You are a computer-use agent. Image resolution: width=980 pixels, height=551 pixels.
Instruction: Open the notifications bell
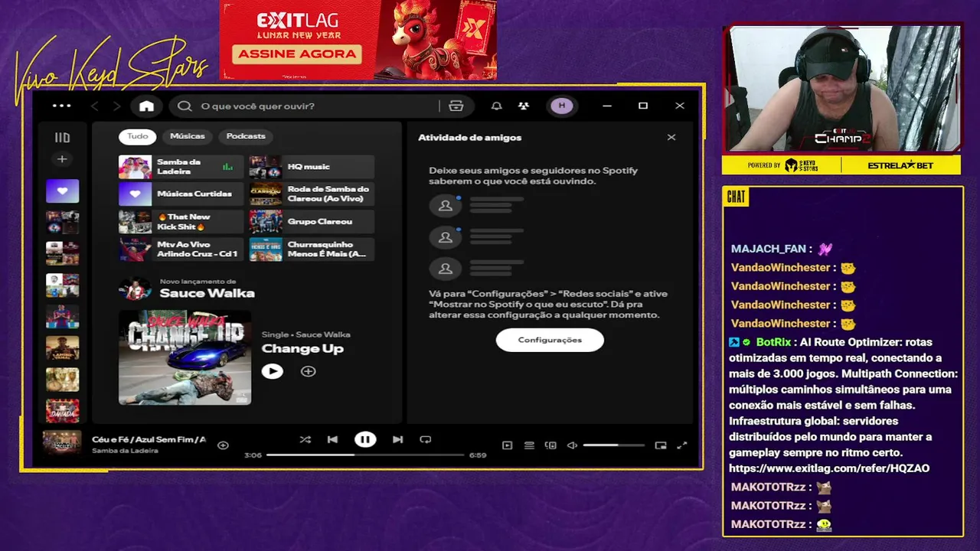[497, 106]
